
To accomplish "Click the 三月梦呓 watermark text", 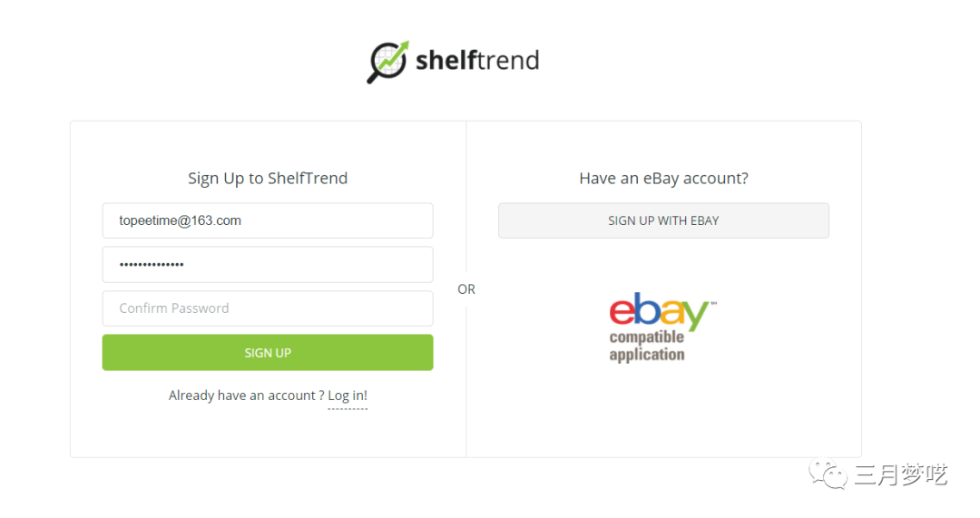I will (x=900, y=474).
